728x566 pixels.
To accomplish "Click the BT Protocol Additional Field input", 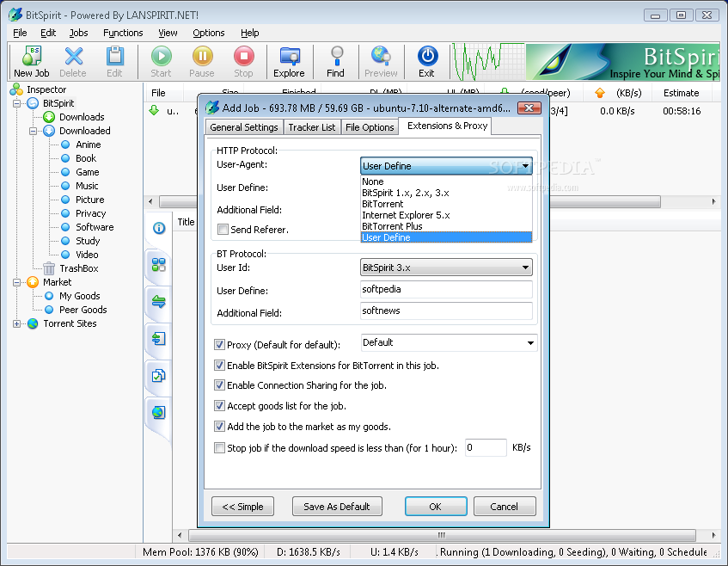I will [x=446, y=311].
